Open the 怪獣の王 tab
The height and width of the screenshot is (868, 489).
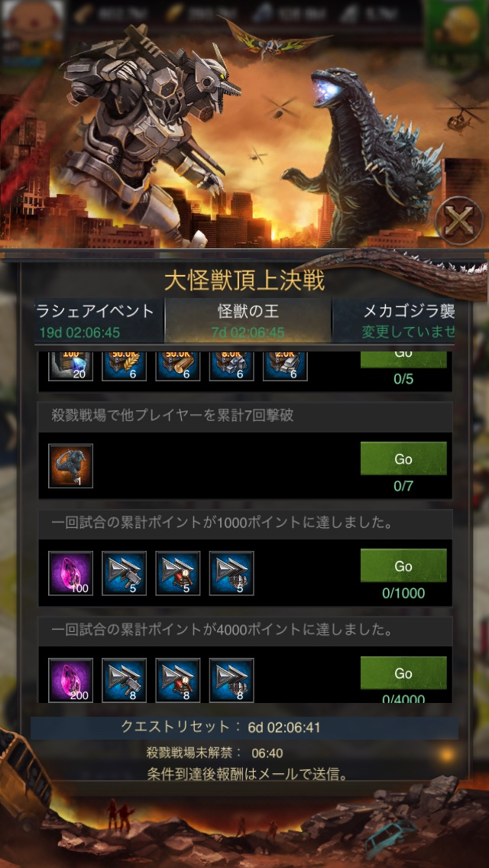pyautogui.click(x=248, y=320)
